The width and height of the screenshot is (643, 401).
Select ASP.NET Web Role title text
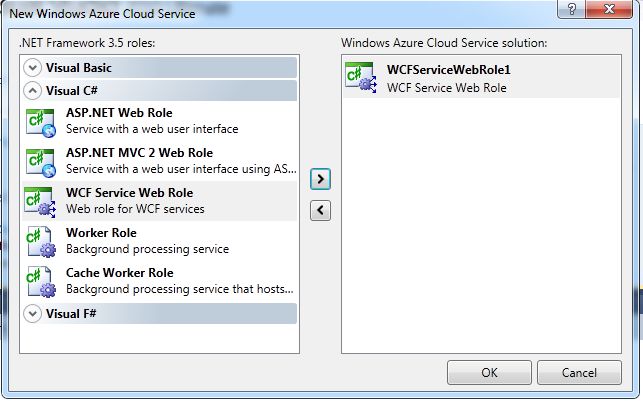119,113
